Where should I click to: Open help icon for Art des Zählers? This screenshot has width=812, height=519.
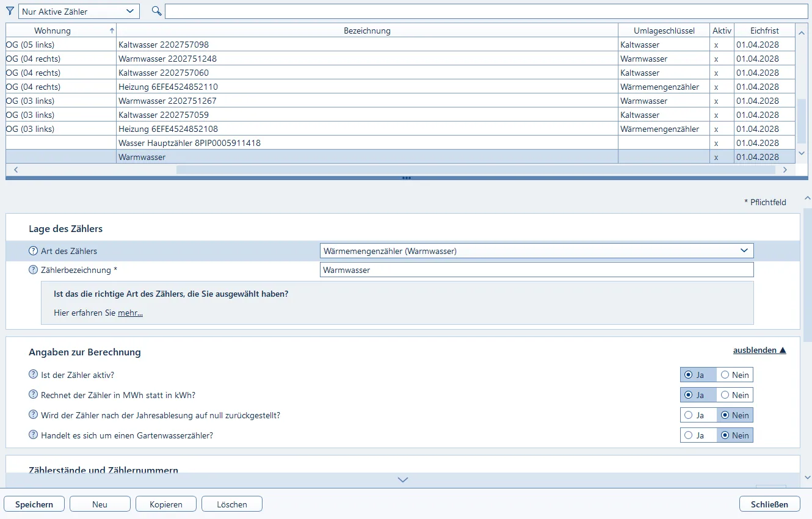point(34,251)
